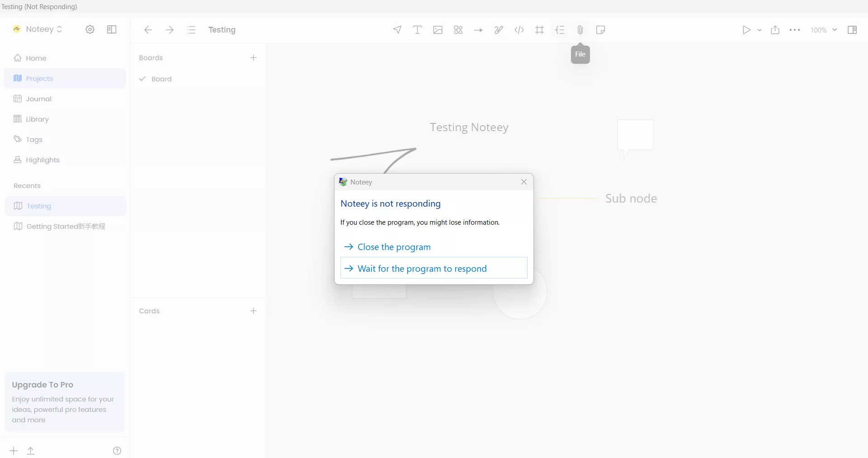
Task: Click the Boards section header
Action: (151, 58)
